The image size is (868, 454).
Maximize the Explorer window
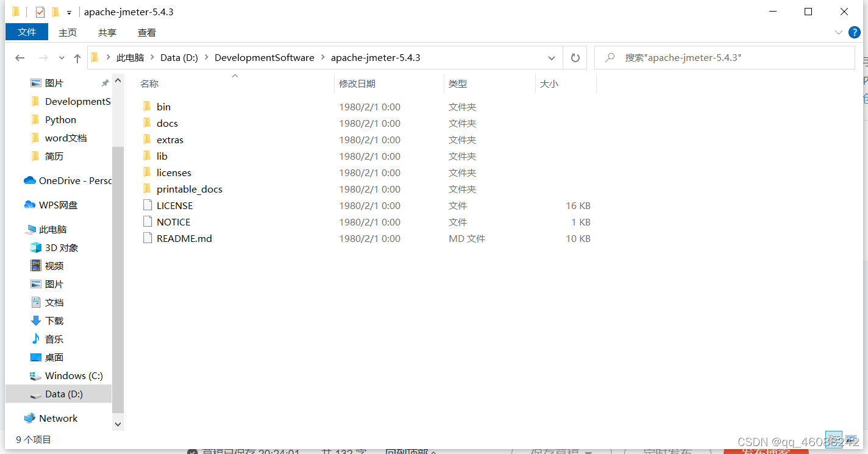click(808, 12)
